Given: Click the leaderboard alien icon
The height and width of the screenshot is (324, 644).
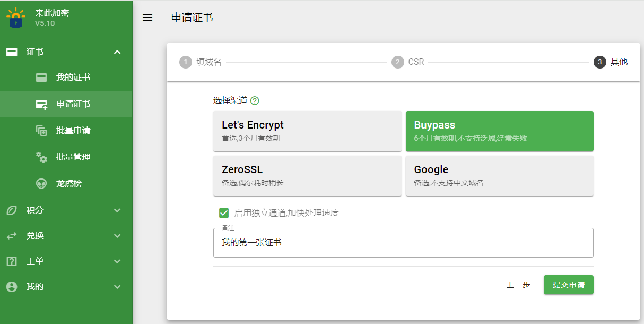Looking at the screenshot, I should [x=41, y=184].
